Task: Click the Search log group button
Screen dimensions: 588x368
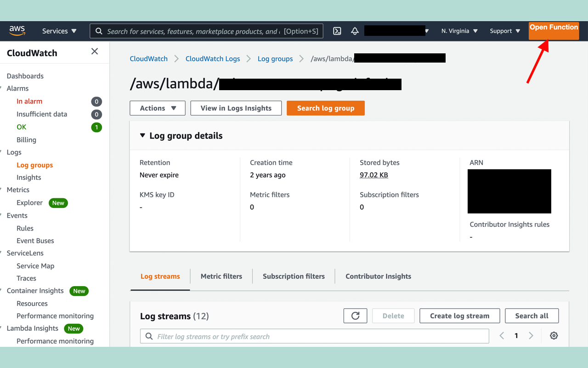Action: pos(326,108)
